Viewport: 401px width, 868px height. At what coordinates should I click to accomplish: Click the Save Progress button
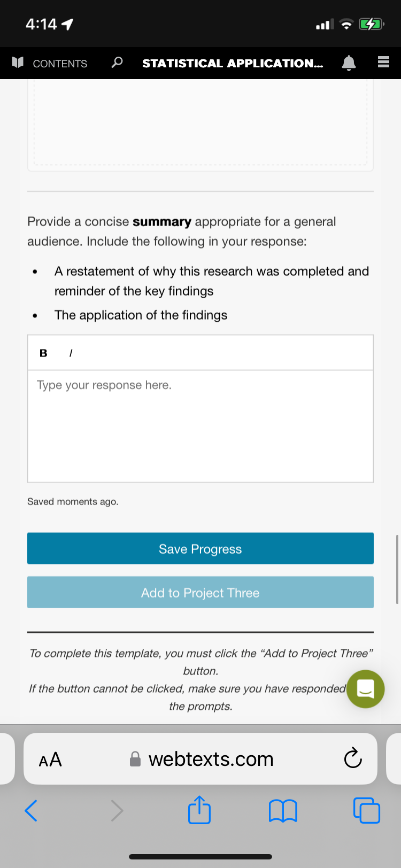coord(200,548)
